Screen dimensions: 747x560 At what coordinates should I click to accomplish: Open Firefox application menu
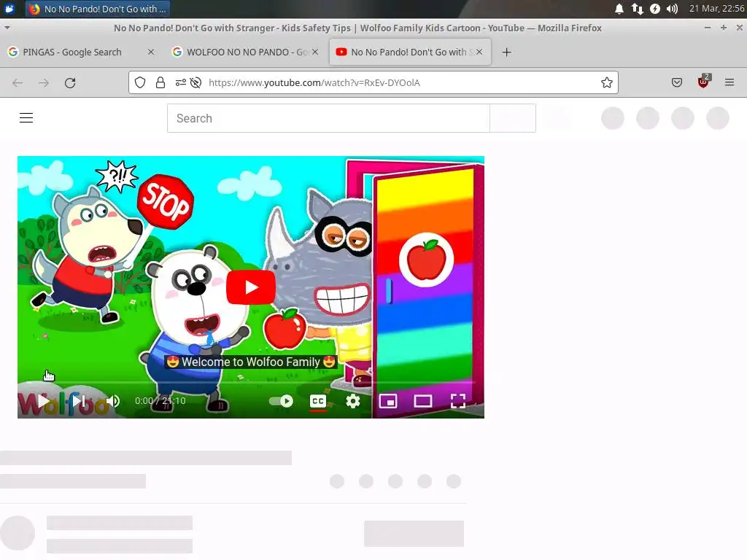729,83
